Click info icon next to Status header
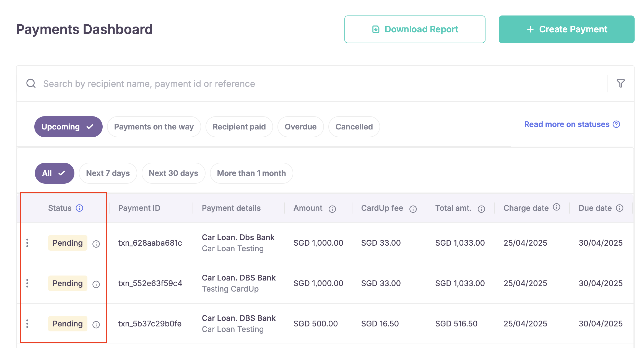This screenshot has height=348, width=644. point(79,208)
